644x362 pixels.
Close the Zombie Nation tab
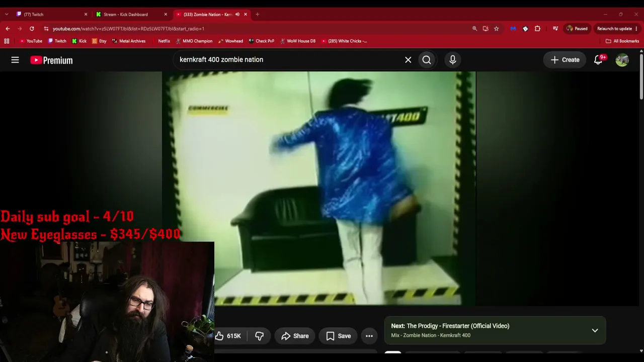tap(246, 15)
